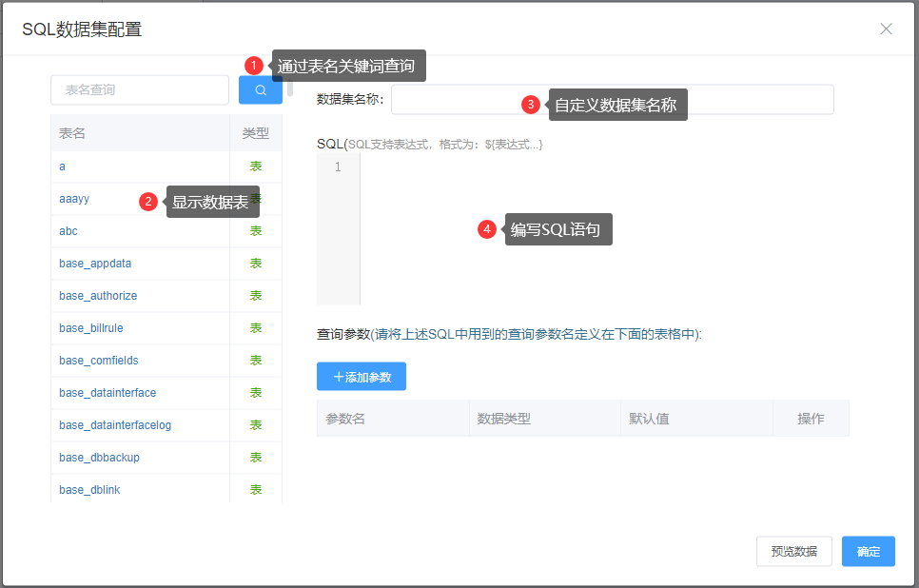The width and height of the screenshot is (919, 588).
Task: Focus the 表名查询 search field
Action: pos(140,89)
